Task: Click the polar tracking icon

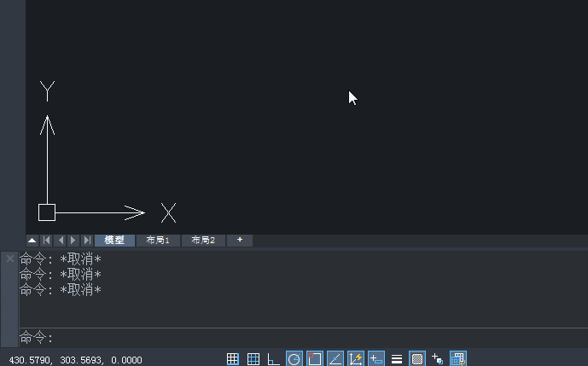Action: point(294,359)
